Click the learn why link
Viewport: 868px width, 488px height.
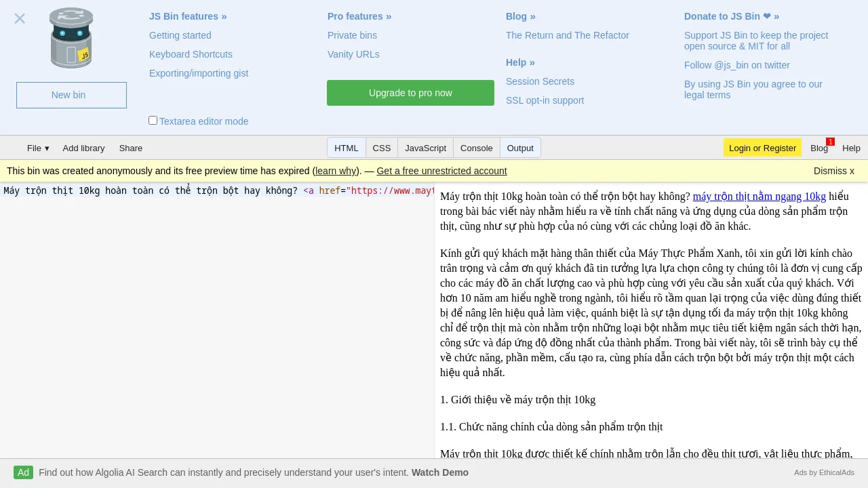click(336, 171)
